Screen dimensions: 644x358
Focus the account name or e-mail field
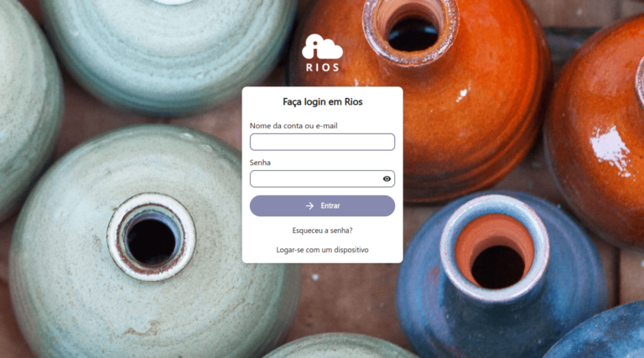coord(322,142)
